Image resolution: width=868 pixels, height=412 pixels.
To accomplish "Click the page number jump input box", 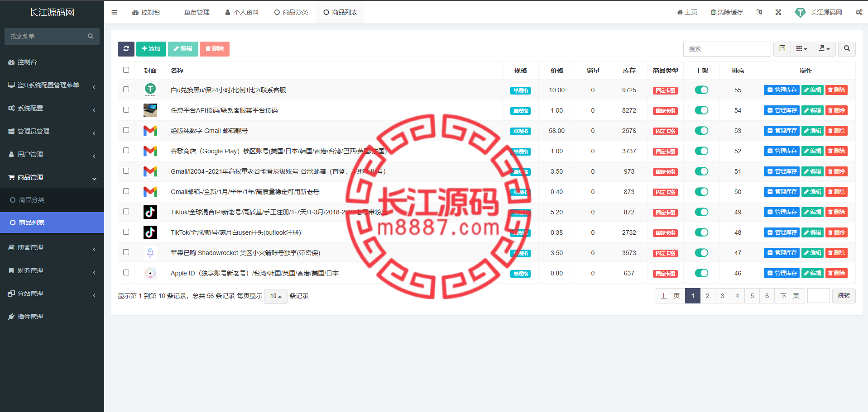I will click(x=818, y=296).
